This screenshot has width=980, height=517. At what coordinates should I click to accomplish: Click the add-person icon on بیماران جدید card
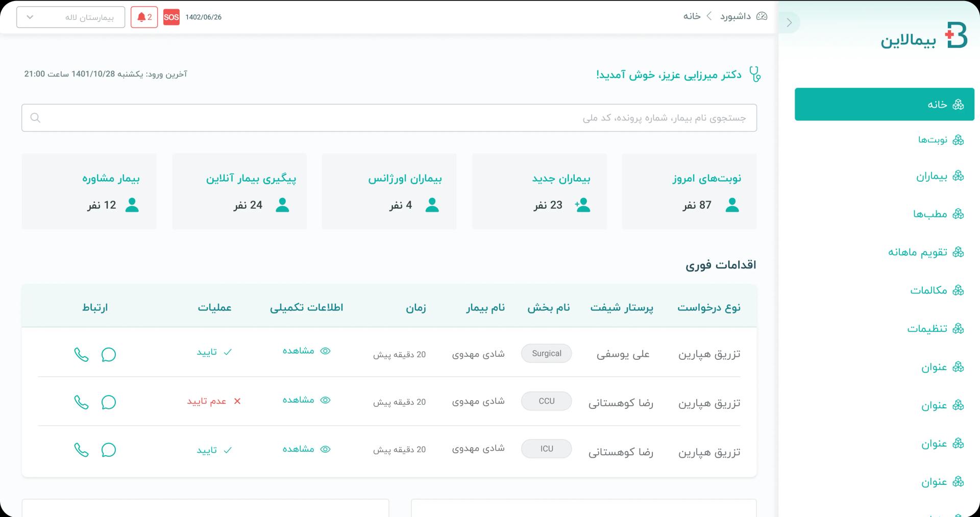(x=582, y=205)
